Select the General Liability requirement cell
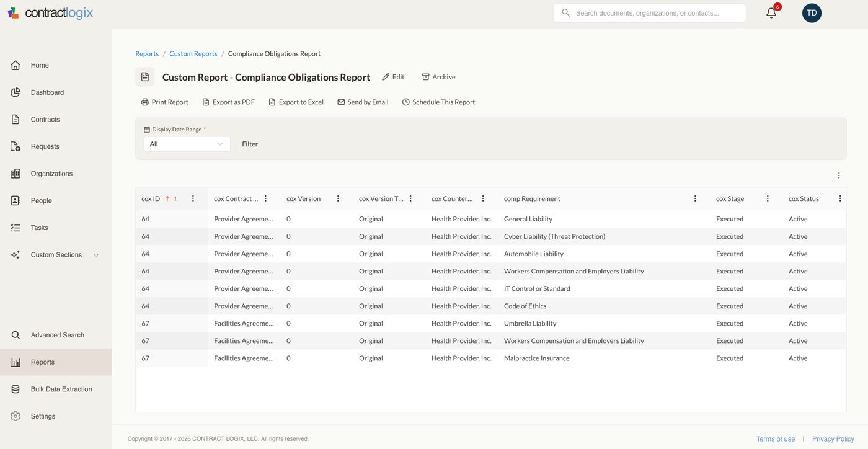The image size is (868, 449). 604,219
